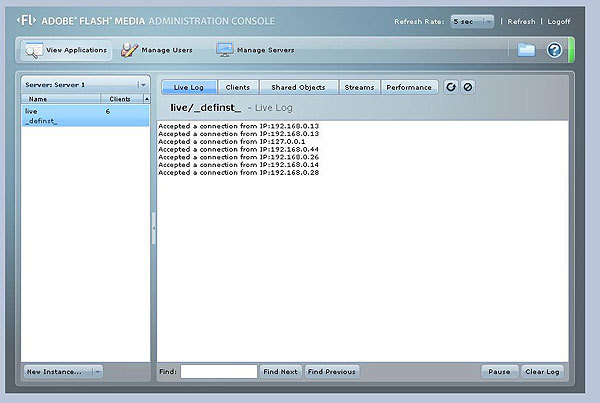600x403 pixels.
Task: Click log line with IP:192.168.0.26
Action: point(238,157)
